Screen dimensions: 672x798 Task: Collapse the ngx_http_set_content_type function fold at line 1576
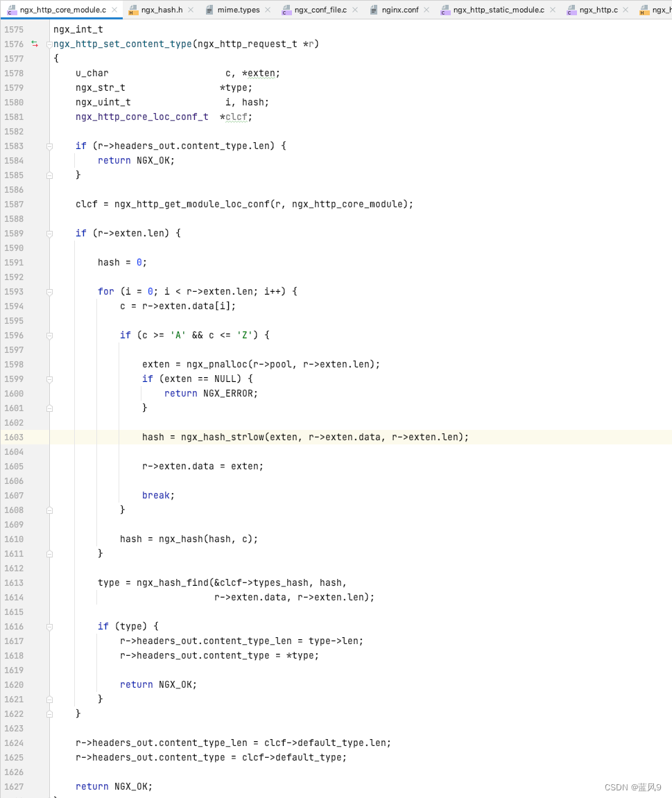point(48,44)
